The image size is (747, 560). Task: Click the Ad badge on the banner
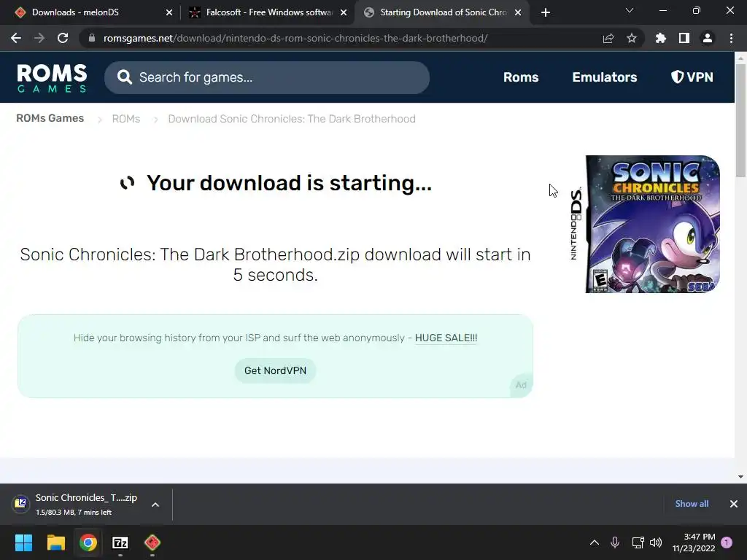point(521,385)
